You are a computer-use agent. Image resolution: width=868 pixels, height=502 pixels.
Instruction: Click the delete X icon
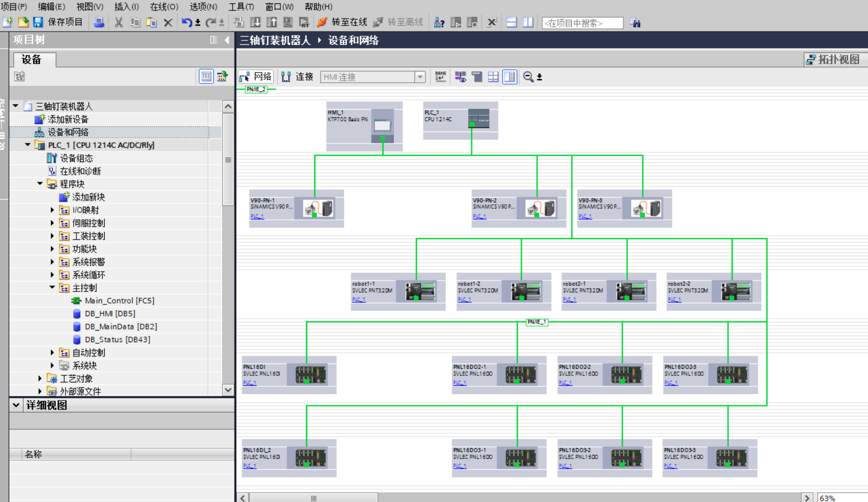pos(168,22)
